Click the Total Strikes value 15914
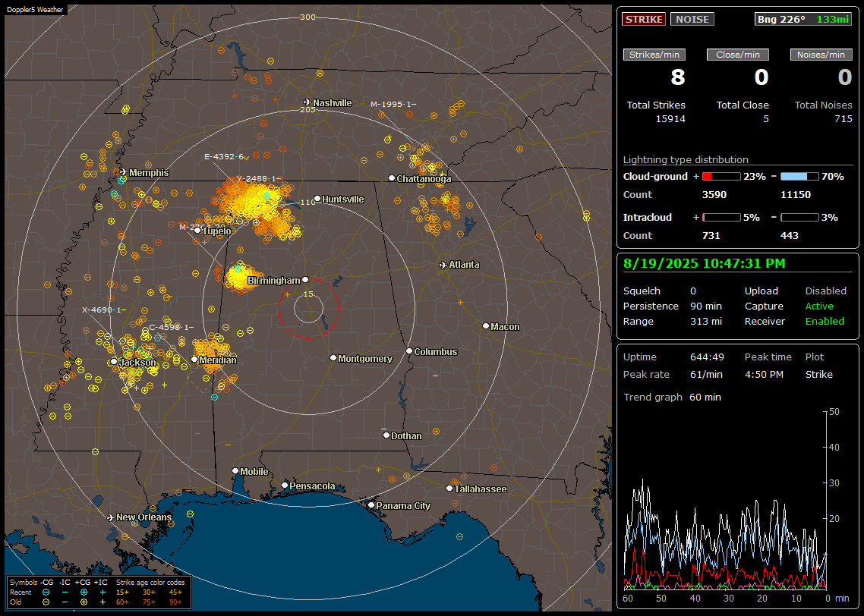This screenshot has height=616, width=864. [670, 119]
